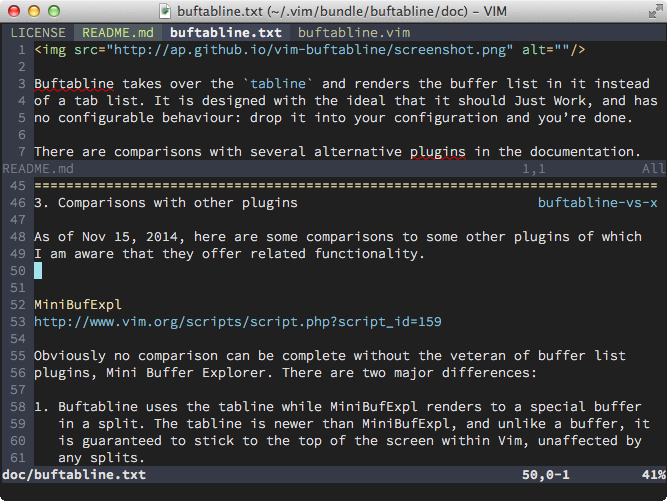Viewport: 667px width, 501px height.
Task: Click the `tabline` inline code text
Action: tap(278, 84)
